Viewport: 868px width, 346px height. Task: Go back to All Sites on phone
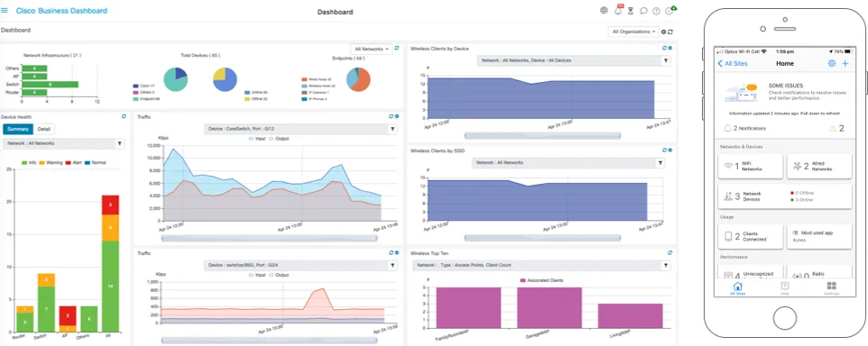[x=733, y=64]
